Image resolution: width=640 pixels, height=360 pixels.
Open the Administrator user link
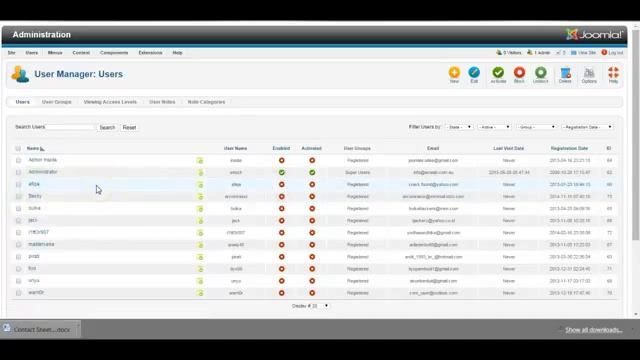click(43, 172)
